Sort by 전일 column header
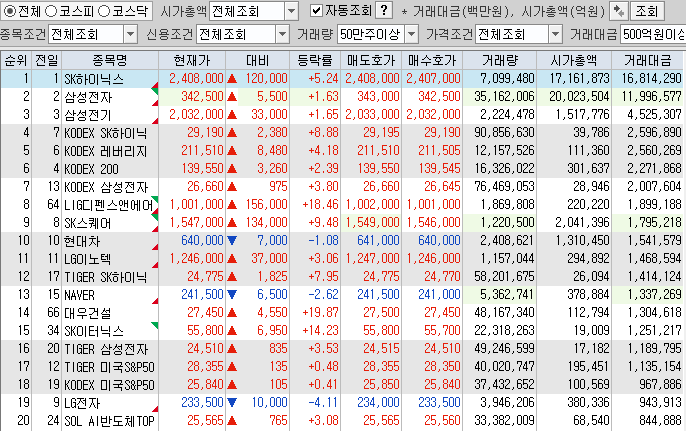The height and width of the screenshot is (431, 686). pyautogui.click(x=46, y=60)
